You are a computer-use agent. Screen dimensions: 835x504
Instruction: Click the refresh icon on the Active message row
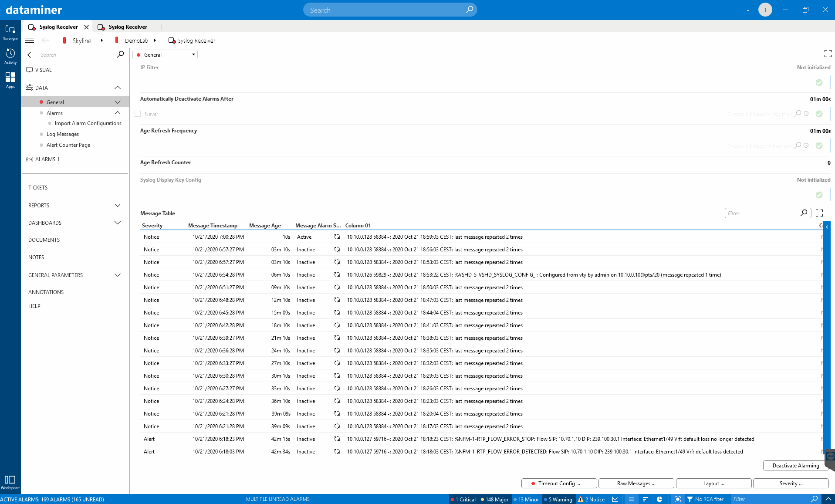[x=337, y=237]
